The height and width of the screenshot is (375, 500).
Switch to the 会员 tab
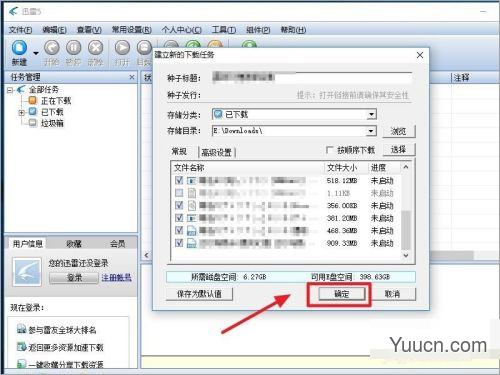point(117,244)
